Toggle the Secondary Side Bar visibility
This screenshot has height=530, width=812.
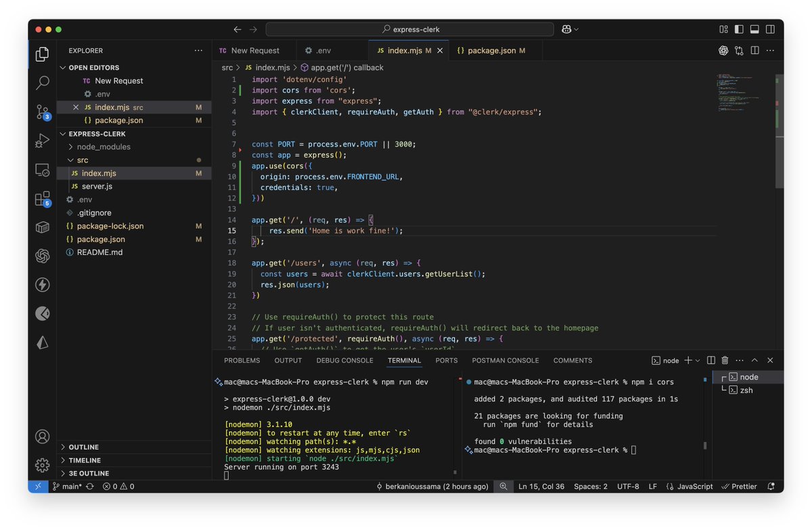pos(770,29)
